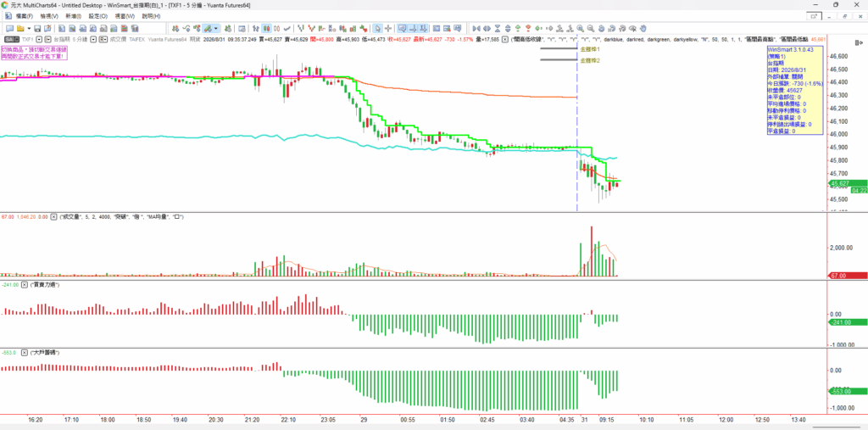Click the zoom in magnifier icon

[580, 28]
